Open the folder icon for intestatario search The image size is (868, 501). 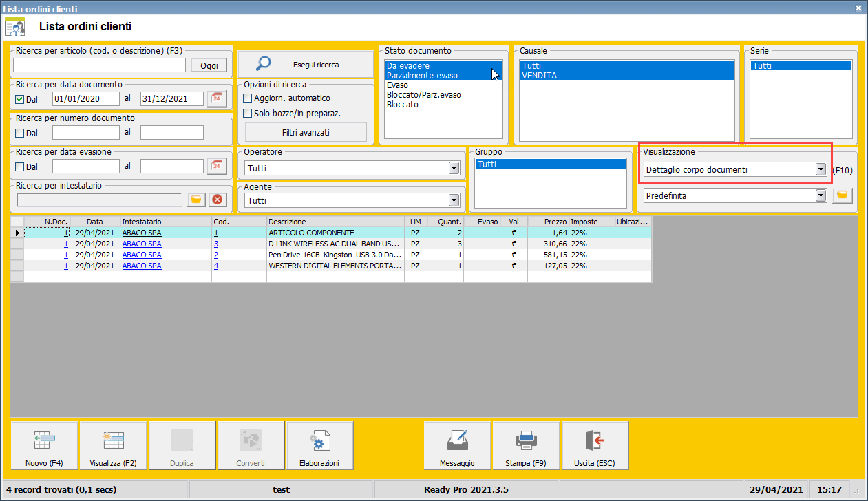tap(196, 200)
